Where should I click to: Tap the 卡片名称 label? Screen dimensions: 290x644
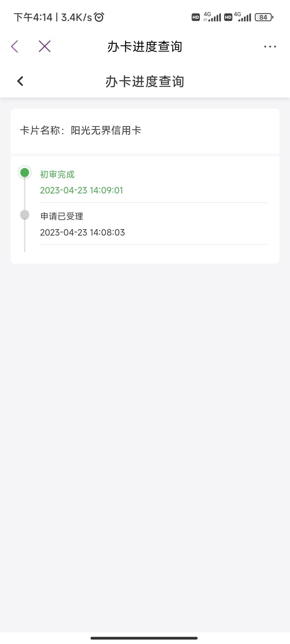click(40, 130)
